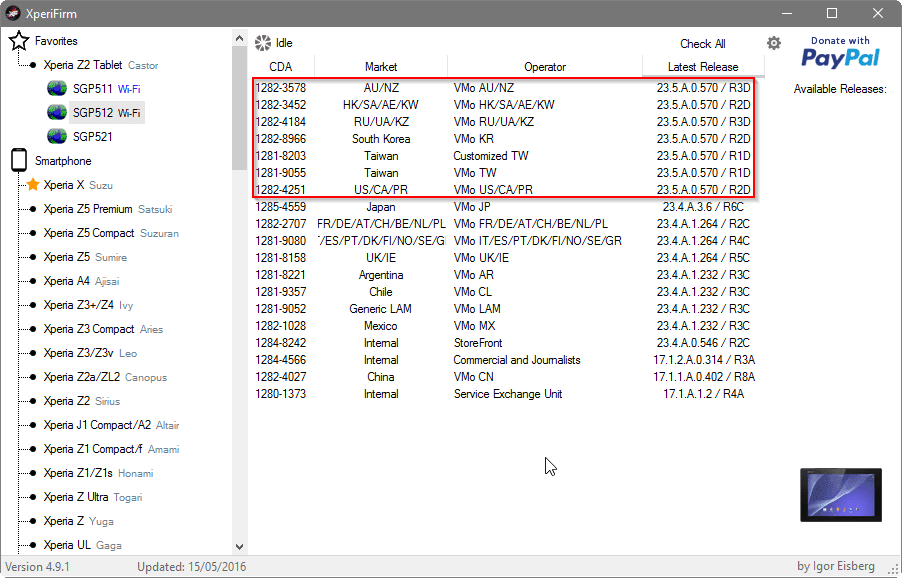This screenshot has width=902, height=578.
Task: Click the globe icon beside SGP521
Action: coord(57,136)
